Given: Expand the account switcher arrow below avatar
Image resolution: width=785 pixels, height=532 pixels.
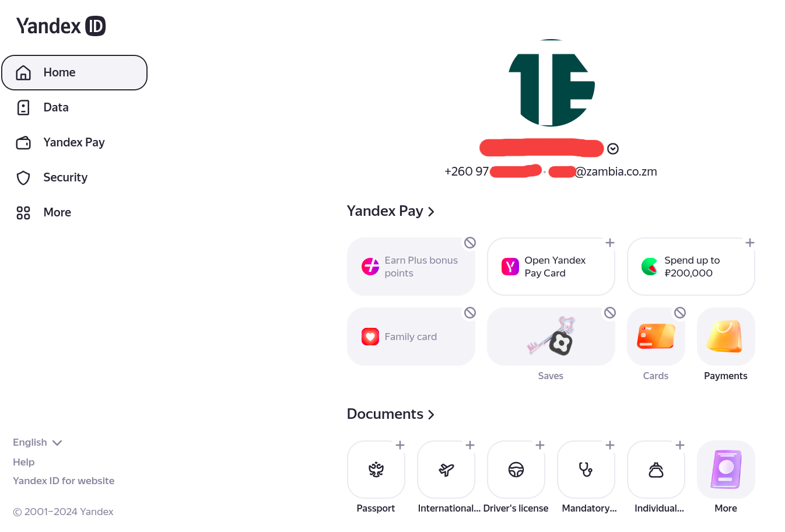Looking at the screenshot, I should pos(613,149).
